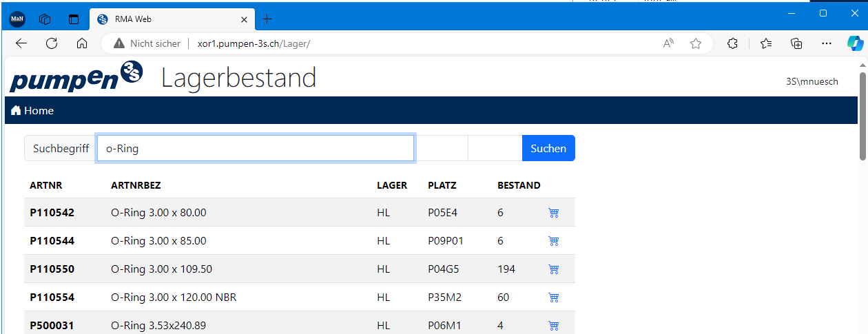Click the BESTAND column header
Image resolution: width=868 pixels, height=334 pixels.
pyautogui.click(x=519, y=185)
